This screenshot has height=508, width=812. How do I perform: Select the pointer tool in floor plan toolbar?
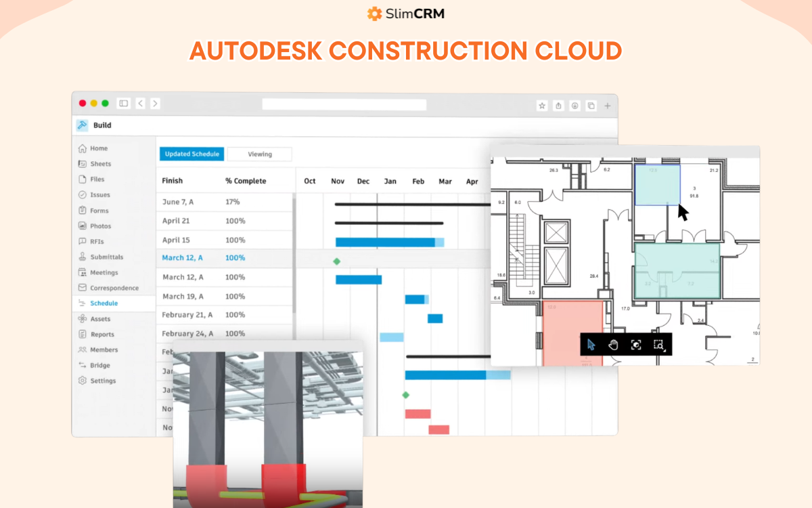pyautogui.click(x=591, y=345)
